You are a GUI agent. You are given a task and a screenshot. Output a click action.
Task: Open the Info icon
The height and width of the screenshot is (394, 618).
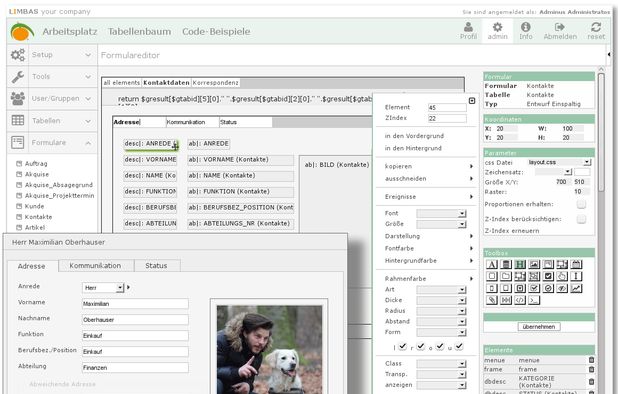click(x=525, y=27)
